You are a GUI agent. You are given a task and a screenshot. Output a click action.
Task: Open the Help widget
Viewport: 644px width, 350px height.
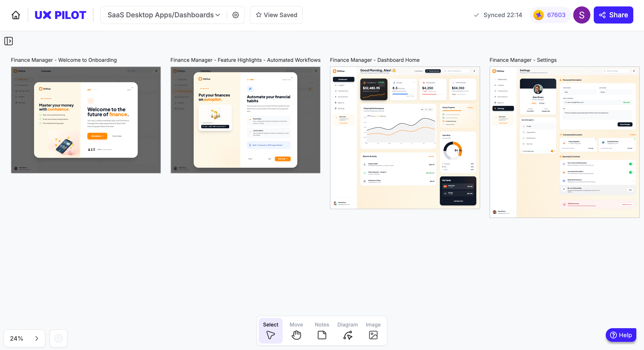tap(621, 335)
